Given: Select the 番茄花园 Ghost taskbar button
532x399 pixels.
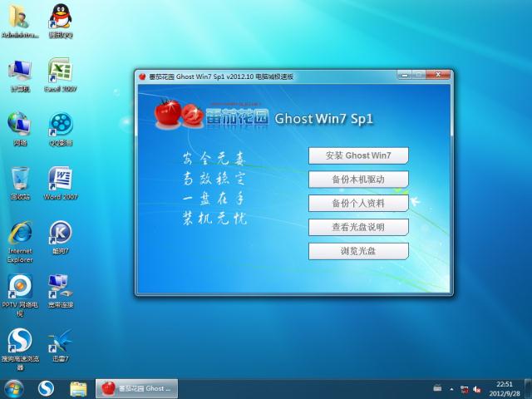Looking at the screenshot, I should click(x=136, y=389).
